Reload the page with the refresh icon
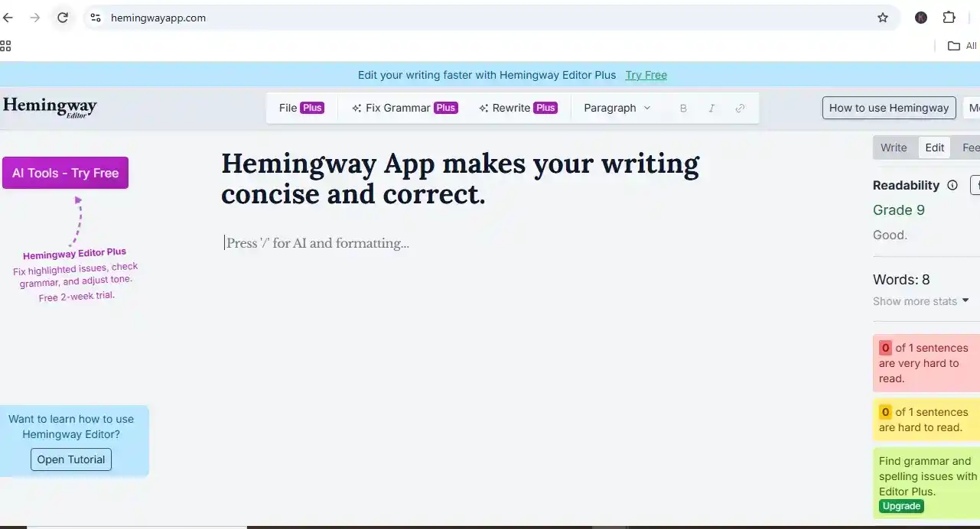This screenshot has width=980, height=529. pyautogui.click(x=63, y=18)
